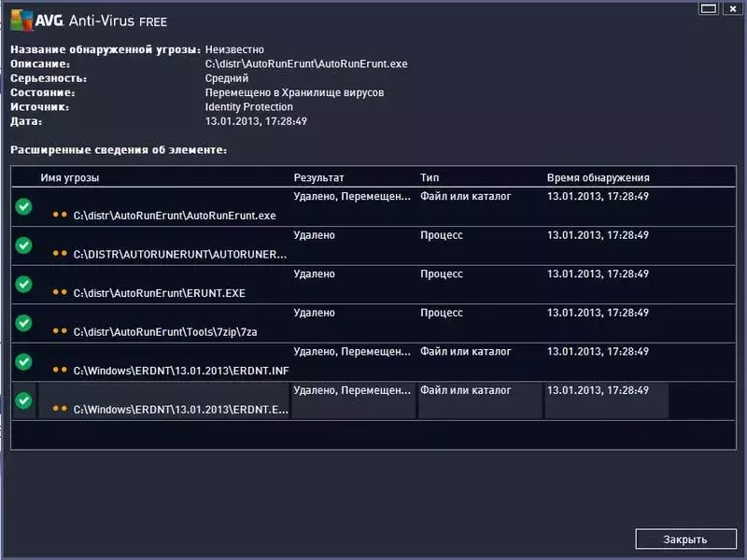This screenshot has height=560, width=747.
Task: Click detection time in AUTORUNER... process row
Action: 598,235
